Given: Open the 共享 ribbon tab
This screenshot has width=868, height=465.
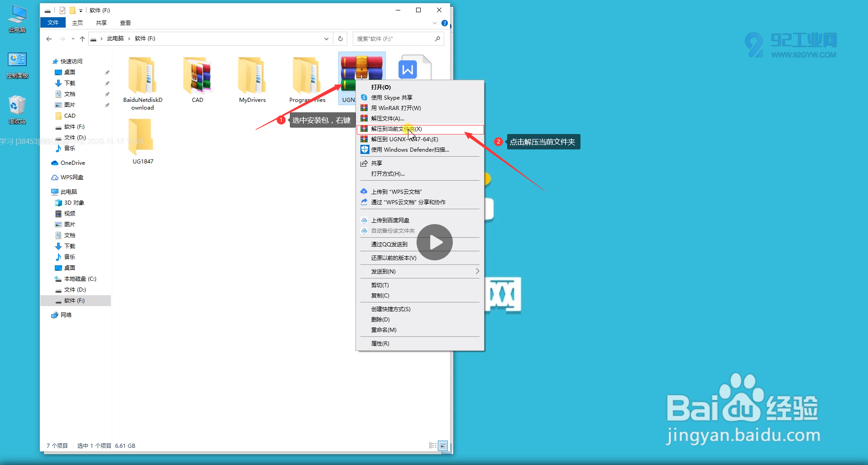Looking at the screenshot, I should pos(101,23).
